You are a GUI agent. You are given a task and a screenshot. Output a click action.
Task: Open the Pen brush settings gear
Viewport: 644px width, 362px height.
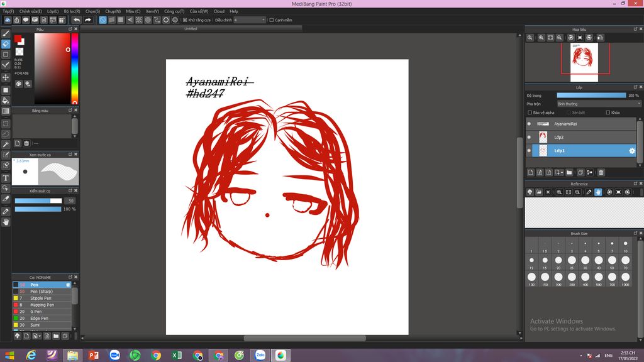(68, 285)
